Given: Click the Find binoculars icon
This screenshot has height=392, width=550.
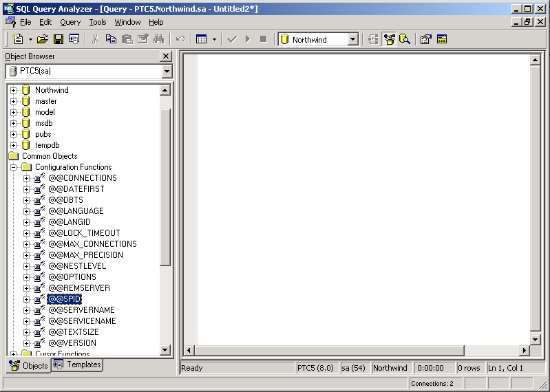Looking at the screenshot, I should [x=158, y=39].
